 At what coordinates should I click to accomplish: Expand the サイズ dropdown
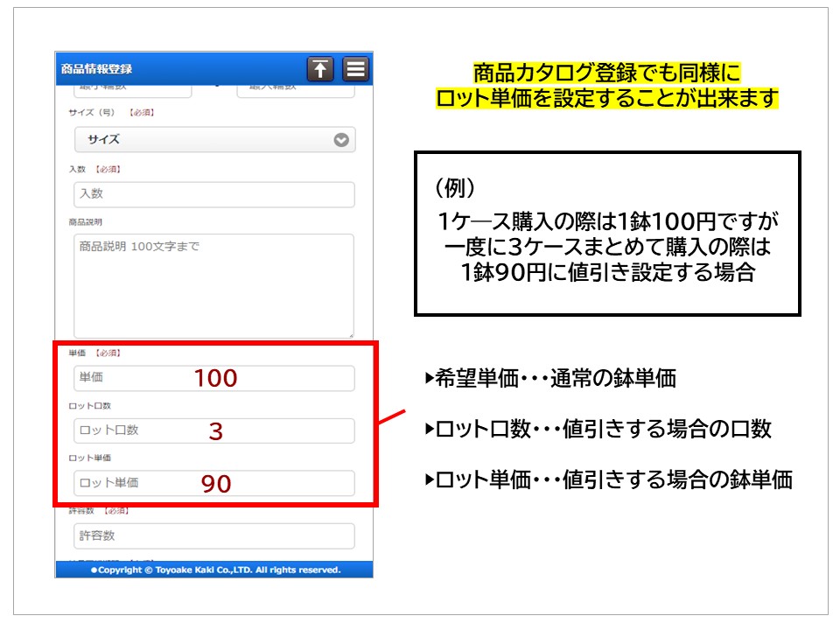click(x=214, y=140)
